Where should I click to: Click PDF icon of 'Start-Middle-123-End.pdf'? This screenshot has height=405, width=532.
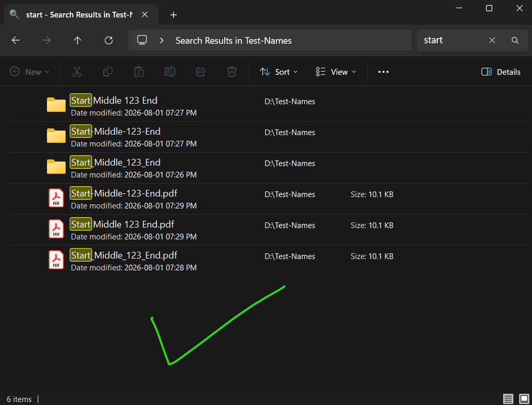pos(56,198)
